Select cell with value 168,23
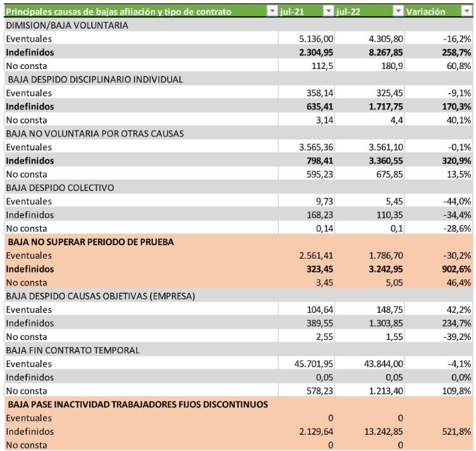Image resolution: width=476 pixels, height=451 pixels. coord(306,214)
